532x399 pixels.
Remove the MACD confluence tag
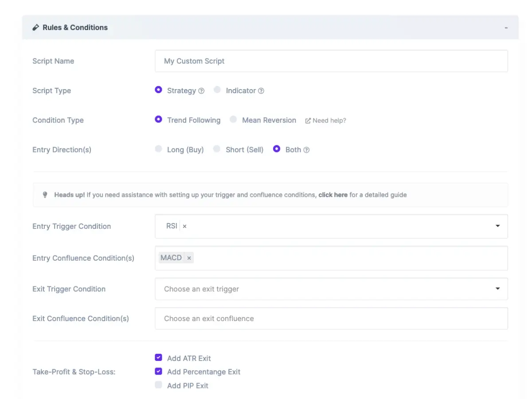click(189, 258)
